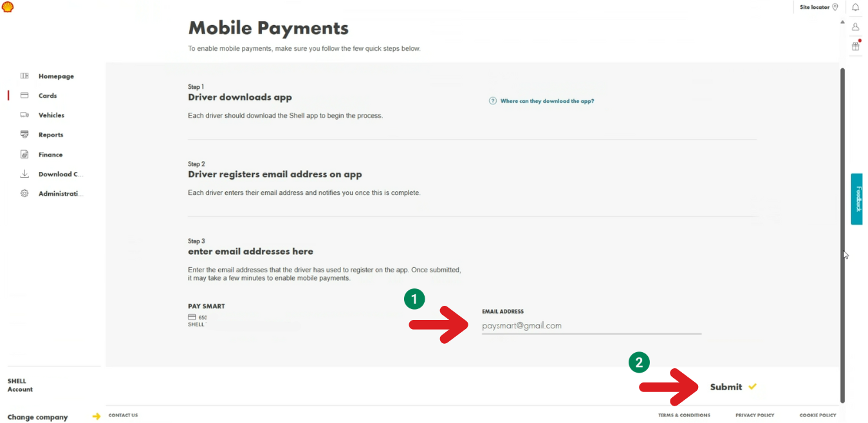Click the scroll-up triangle near the scrollbar
This screenshot has width=868, height=423.
842,21
